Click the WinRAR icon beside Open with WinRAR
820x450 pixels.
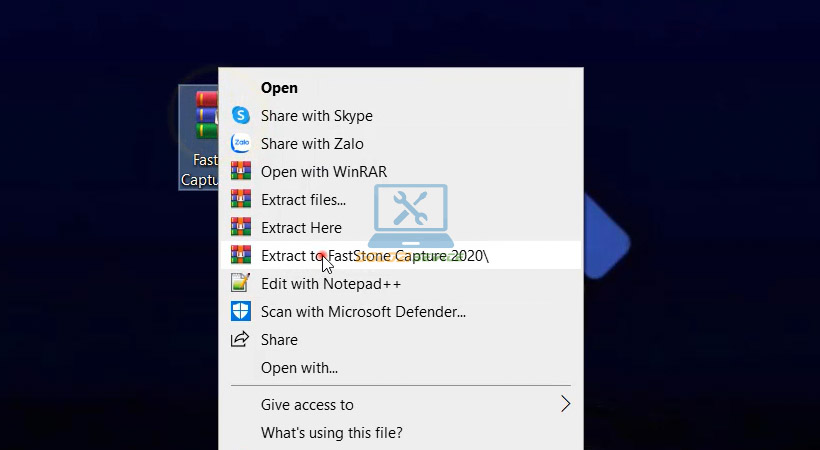(x=240, y=172)
